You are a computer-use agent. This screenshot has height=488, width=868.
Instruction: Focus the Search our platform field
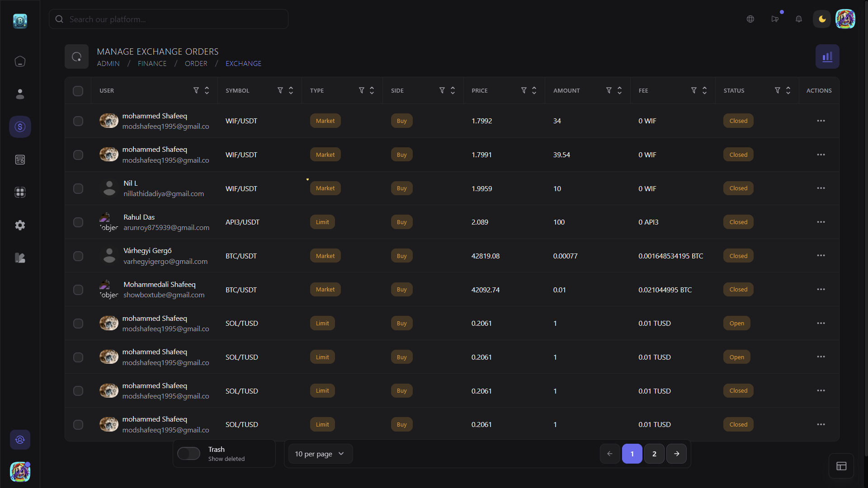pyautogui.click(x=172, y=19)
